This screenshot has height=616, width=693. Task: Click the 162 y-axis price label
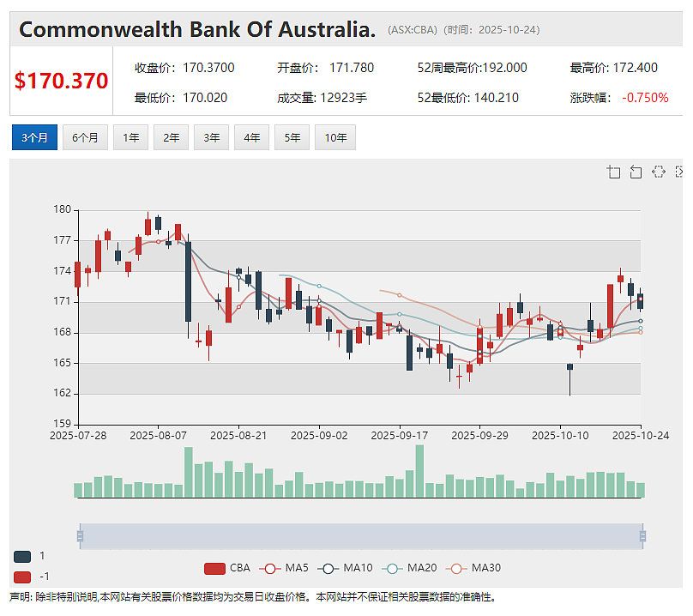coord(63,393)
